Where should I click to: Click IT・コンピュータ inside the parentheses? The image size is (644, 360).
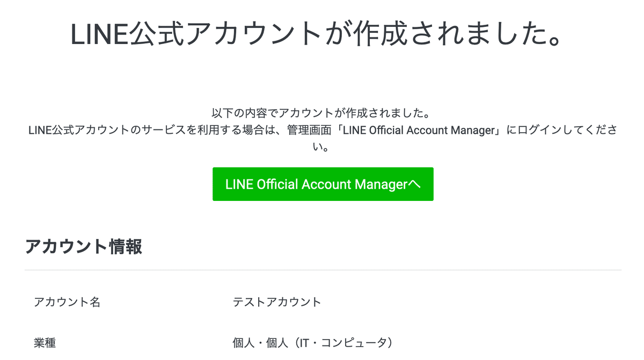(x=343, y=343)
